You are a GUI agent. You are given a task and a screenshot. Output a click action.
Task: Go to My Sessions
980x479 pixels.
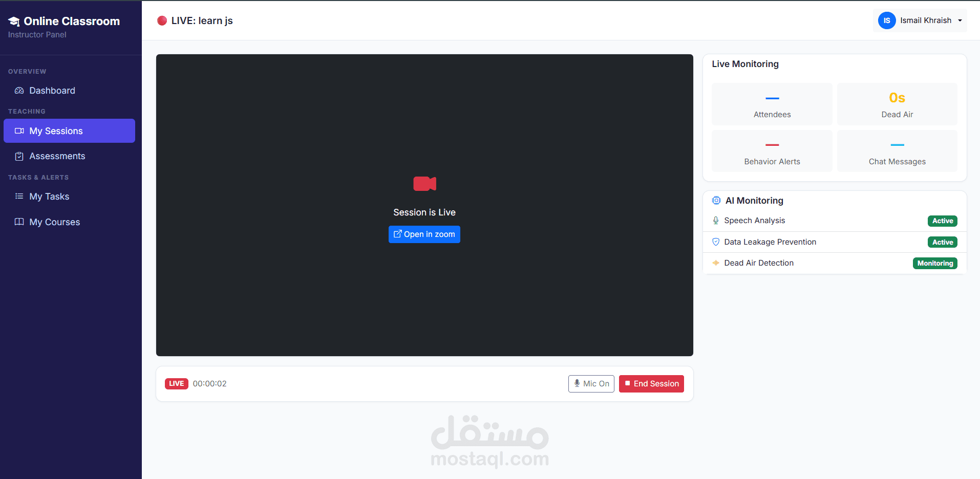69,131
